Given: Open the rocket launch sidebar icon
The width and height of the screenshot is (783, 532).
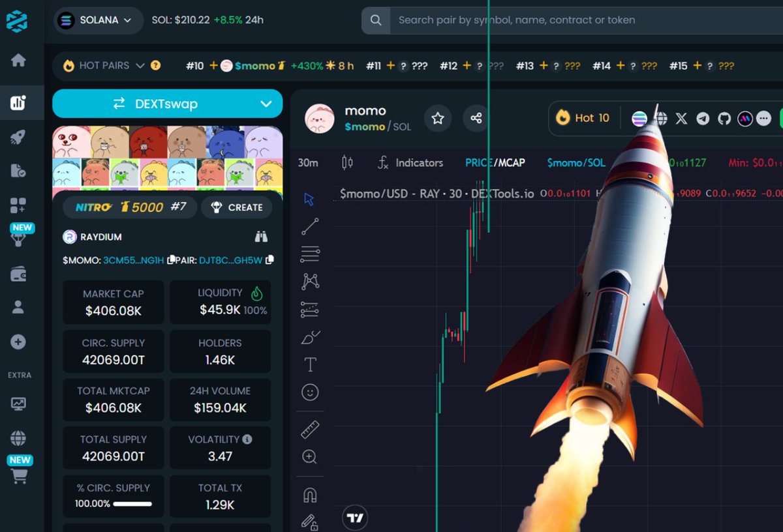Looking at the screenshot, I should click(x=18, y=137).
